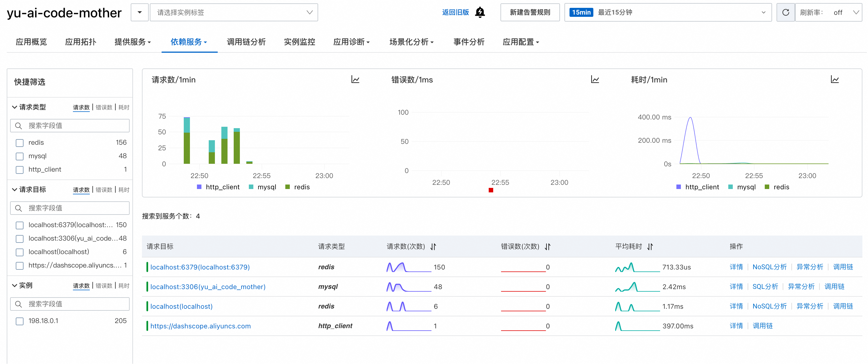Click the refresh icon button
Image resolution: width=868 pixels, height=364 pixels.
785,12
